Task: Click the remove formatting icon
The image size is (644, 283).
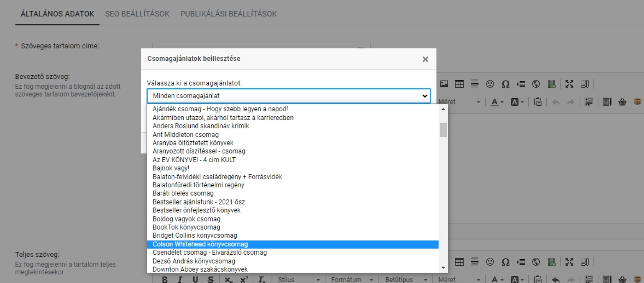Action: click(x=262, y=279)
